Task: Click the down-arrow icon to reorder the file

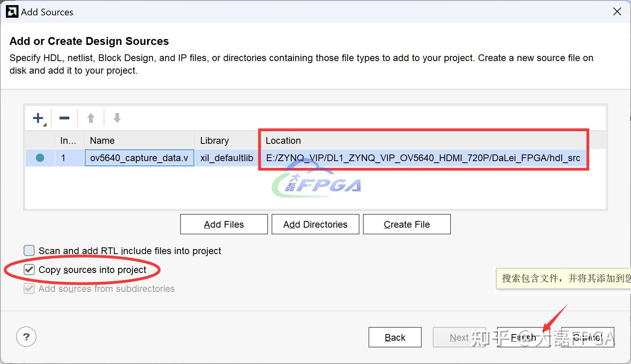Action: click(117, 117)
